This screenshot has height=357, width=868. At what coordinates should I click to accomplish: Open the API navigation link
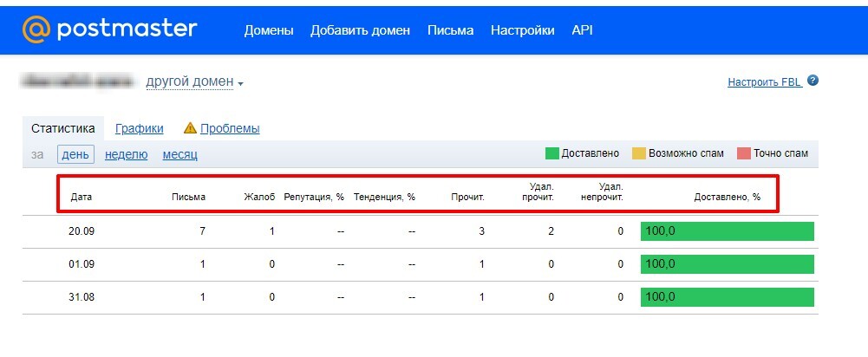point(582,30)
